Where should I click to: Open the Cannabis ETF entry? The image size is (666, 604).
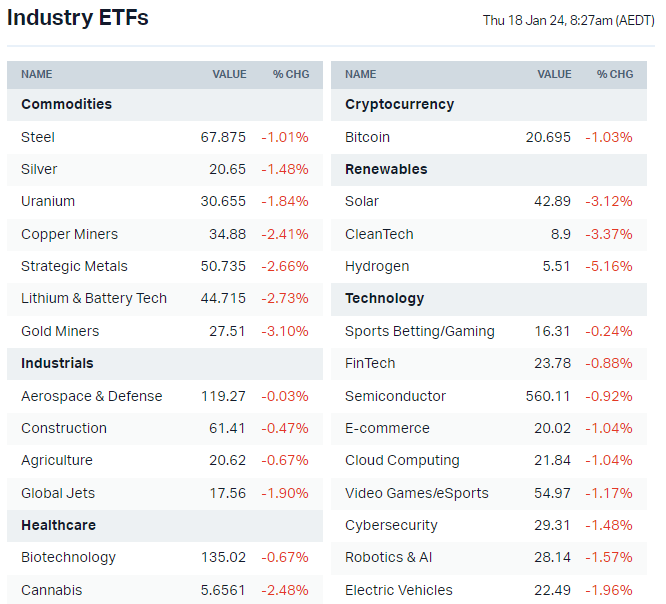(52, 590)
